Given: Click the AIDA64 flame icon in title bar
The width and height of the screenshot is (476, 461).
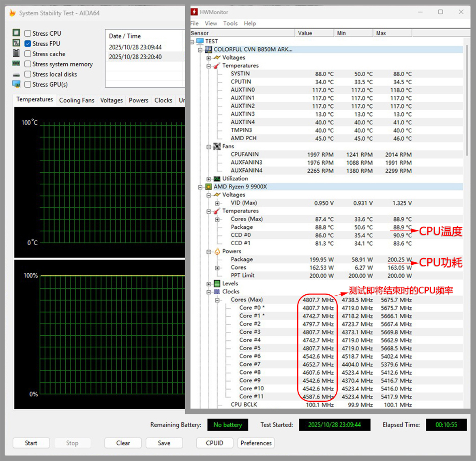Looking at the screenshot, I should [x=12, y=13].
